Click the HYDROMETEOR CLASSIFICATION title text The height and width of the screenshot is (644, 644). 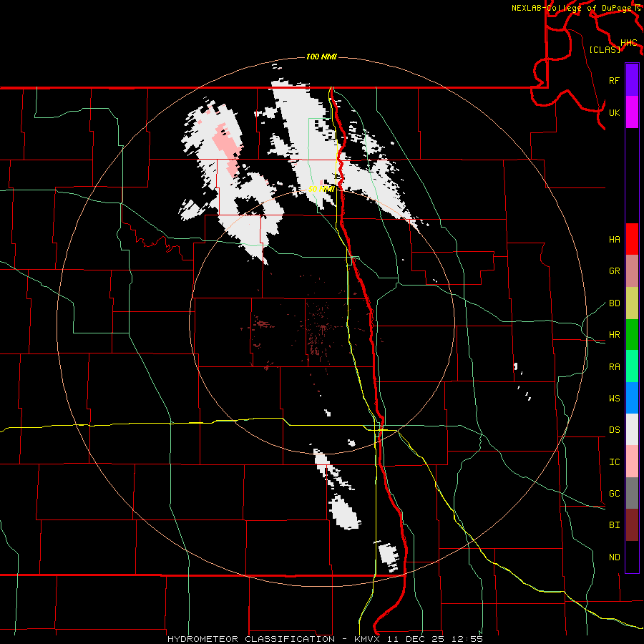pyautogui.click(x=251, y=639)
